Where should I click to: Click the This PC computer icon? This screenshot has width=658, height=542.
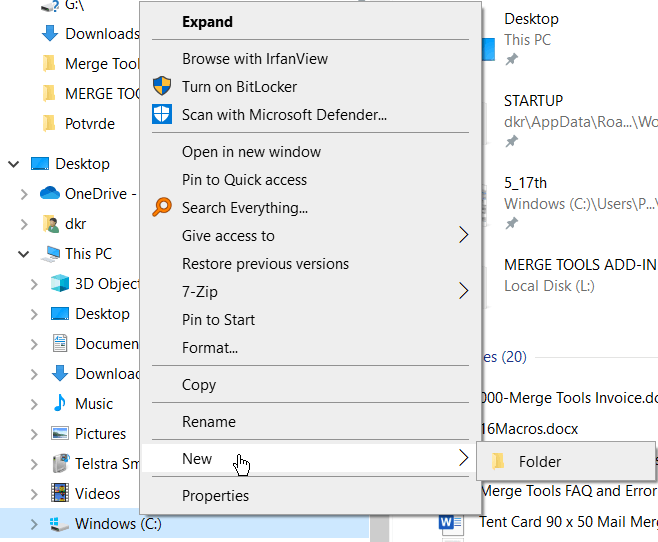coord(51,254)
